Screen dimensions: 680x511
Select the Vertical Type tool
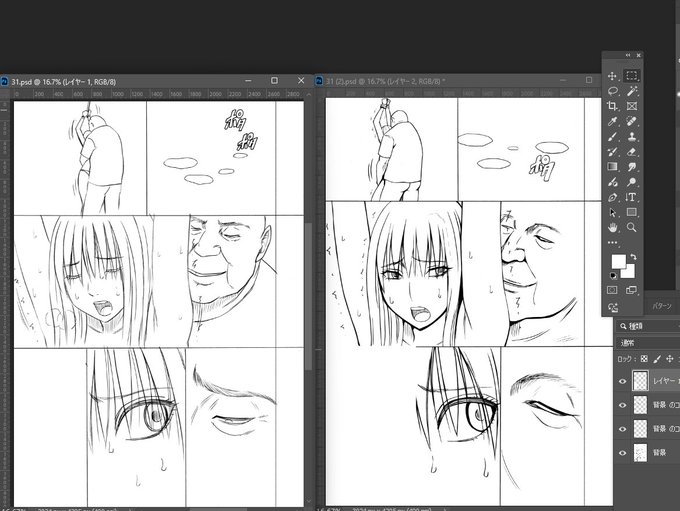pyautogui.click(x=631, y=197)
